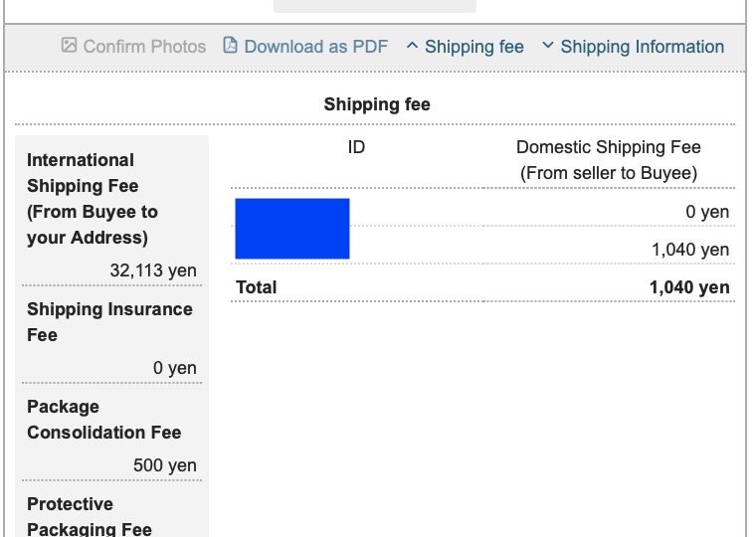Click the Shipping Insurance Fee label

point(109,322)
